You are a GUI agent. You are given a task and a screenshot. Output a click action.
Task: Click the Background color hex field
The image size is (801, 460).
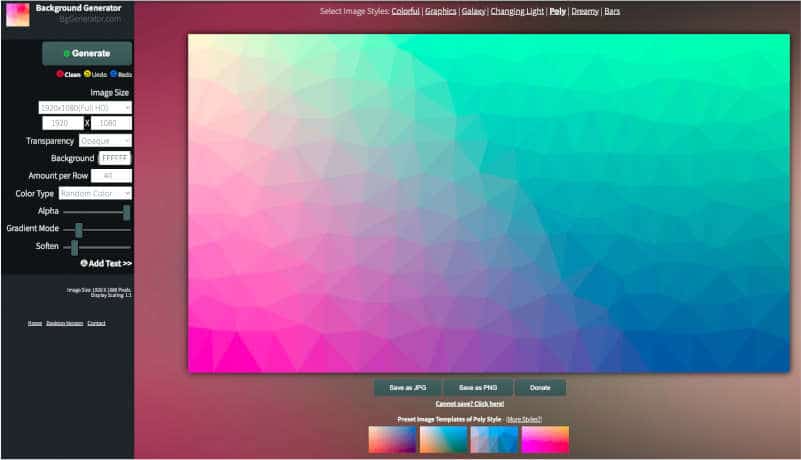click(114, 158)
